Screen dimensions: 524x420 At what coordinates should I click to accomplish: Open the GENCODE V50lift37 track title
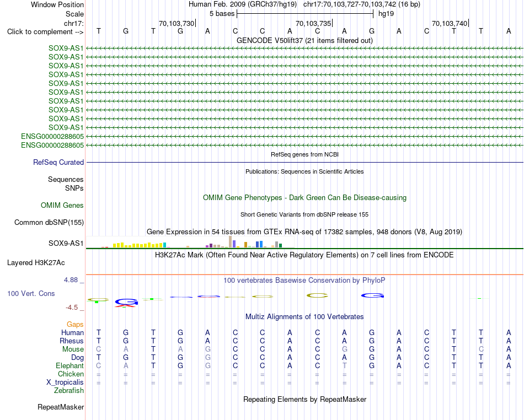(x=304, y=41)
